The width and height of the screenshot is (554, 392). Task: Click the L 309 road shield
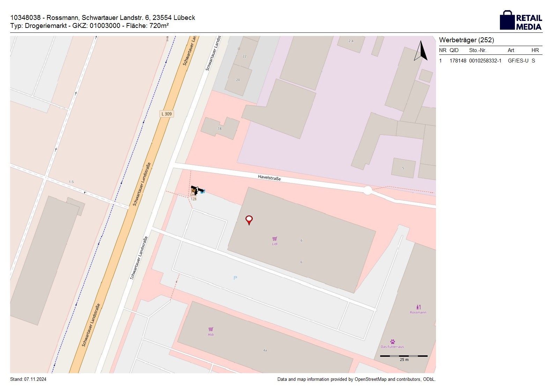[167, 114]
